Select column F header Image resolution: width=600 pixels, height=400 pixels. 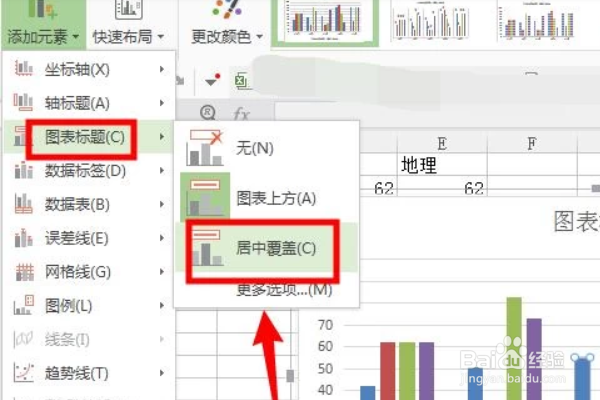[x=532, y=144]
